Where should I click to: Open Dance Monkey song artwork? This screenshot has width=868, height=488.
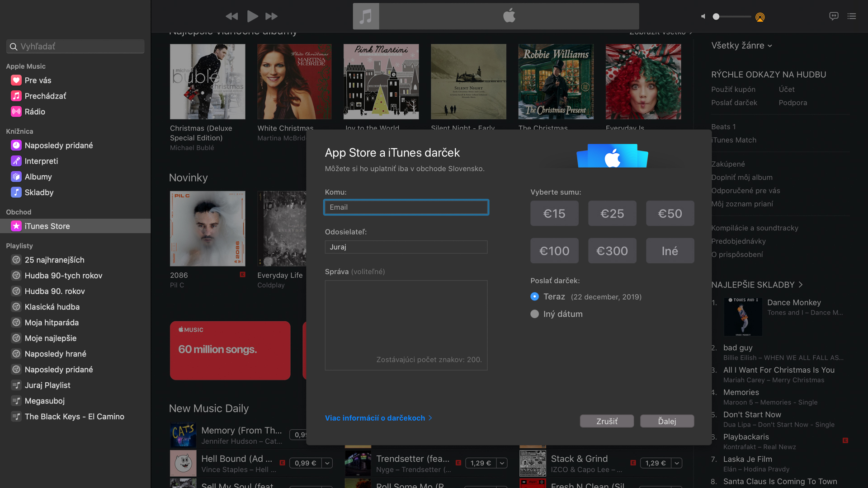pyautogui.click(x=743, y=316)
